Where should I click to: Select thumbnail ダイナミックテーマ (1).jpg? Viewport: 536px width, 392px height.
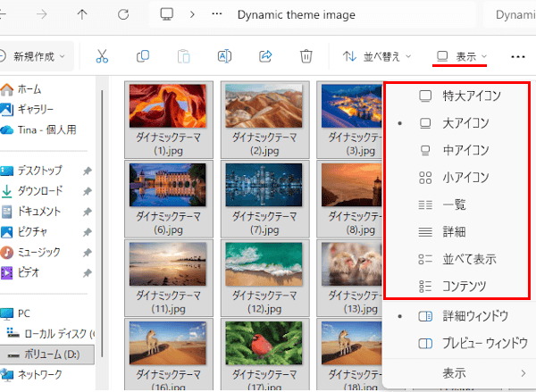click(x=169, y=120)
